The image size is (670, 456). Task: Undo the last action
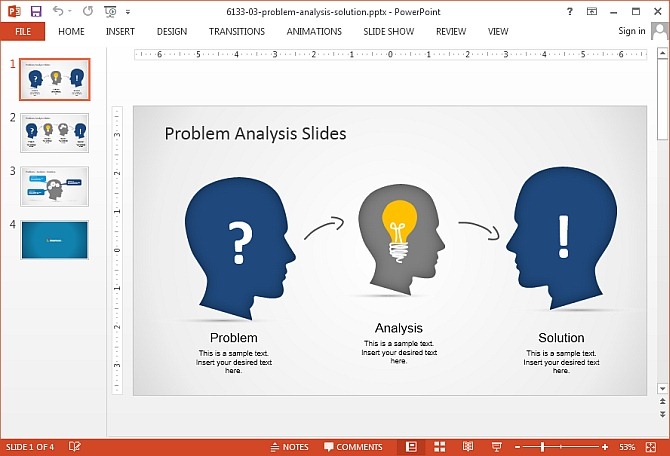[58, 11]
